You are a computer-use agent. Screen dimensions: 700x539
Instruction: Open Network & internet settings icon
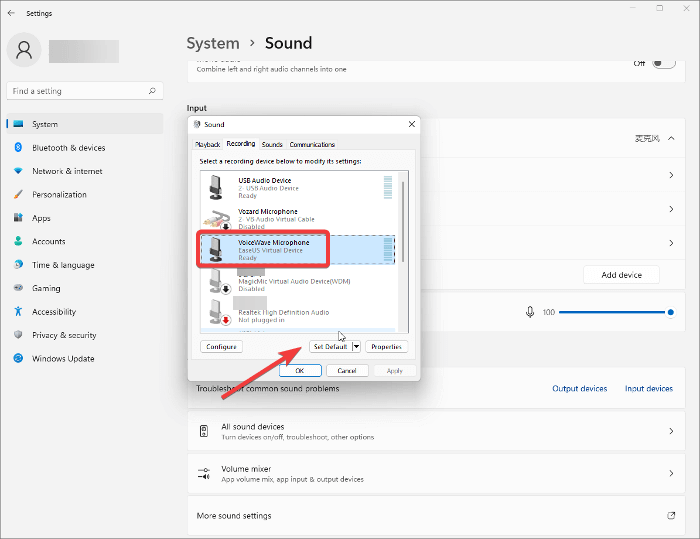pyautogui.click(x=18, y=171)
